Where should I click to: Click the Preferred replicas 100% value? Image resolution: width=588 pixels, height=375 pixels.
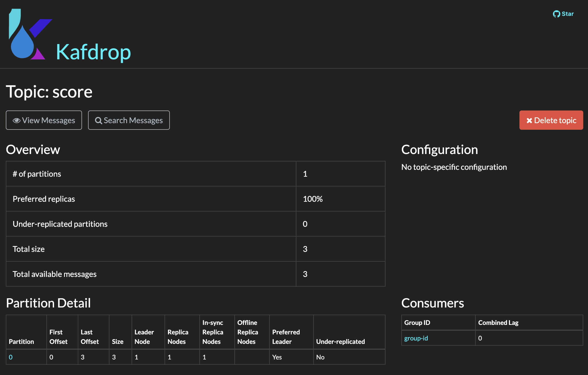(x=313, y=199)
